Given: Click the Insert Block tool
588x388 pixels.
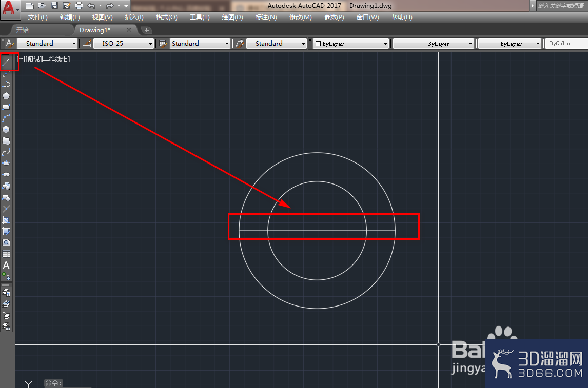Looking at the screenshot, I should [6, 186].
